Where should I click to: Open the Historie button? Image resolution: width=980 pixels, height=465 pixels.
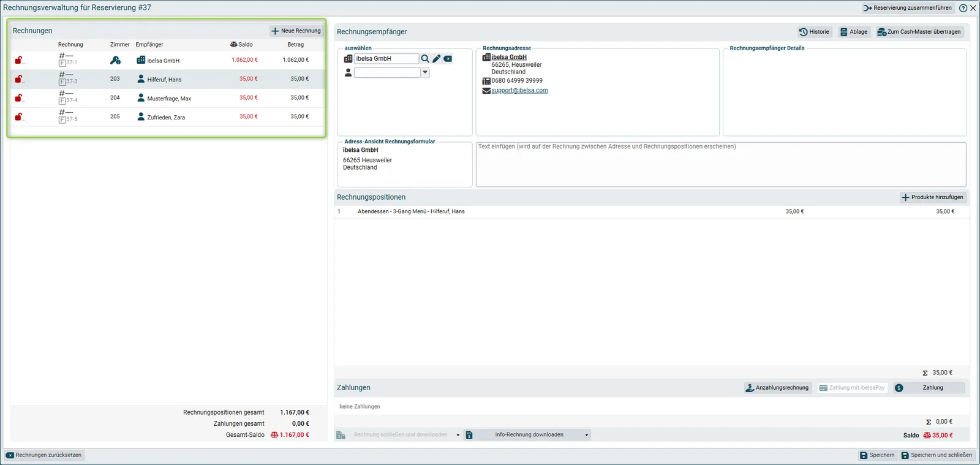(814, 32)
